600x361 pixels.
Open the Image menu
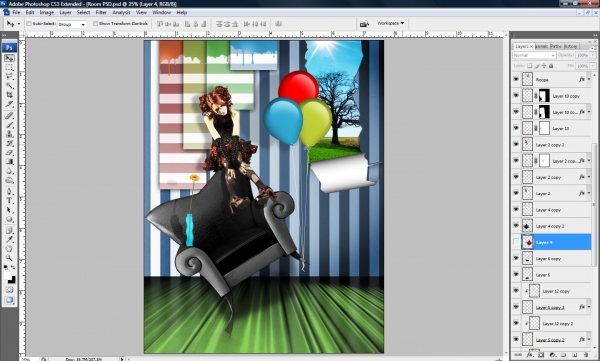(x=46, y=13)
